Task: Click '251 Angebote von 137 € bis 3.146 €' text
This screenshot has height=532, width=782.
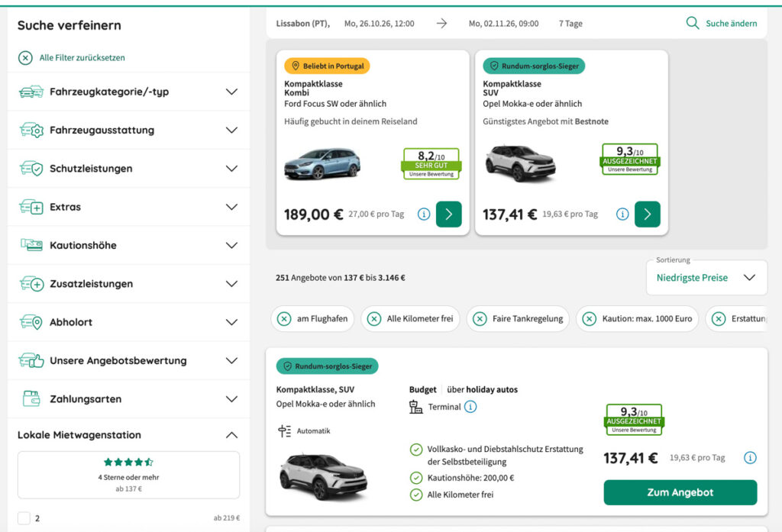Action: coord(340,278)
